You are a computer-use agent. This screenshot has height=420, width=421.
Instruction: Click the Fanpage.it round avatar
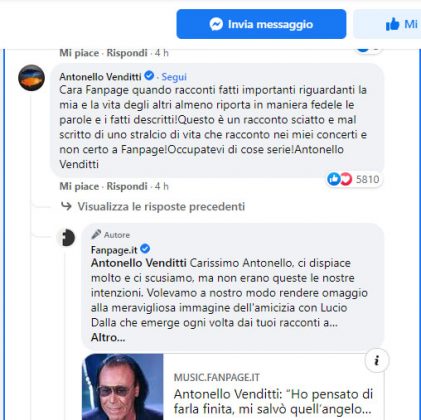(x=66, y=238)
